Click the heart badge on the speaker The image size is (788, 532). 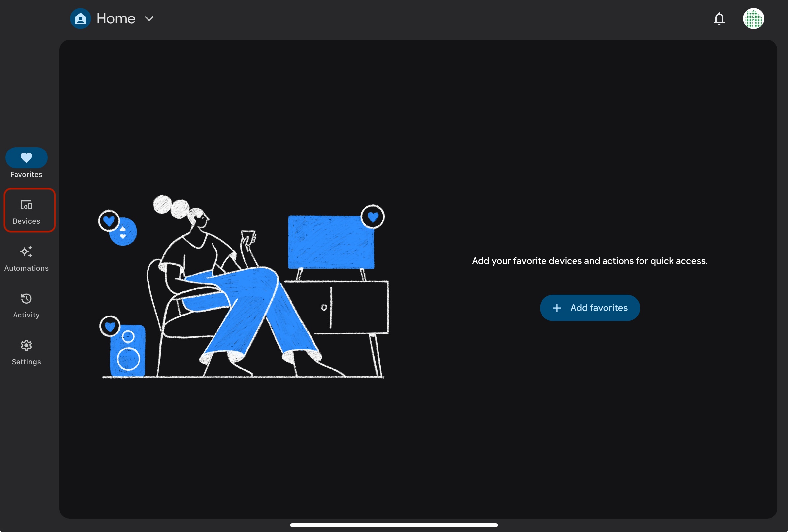[x=110, y=326]
